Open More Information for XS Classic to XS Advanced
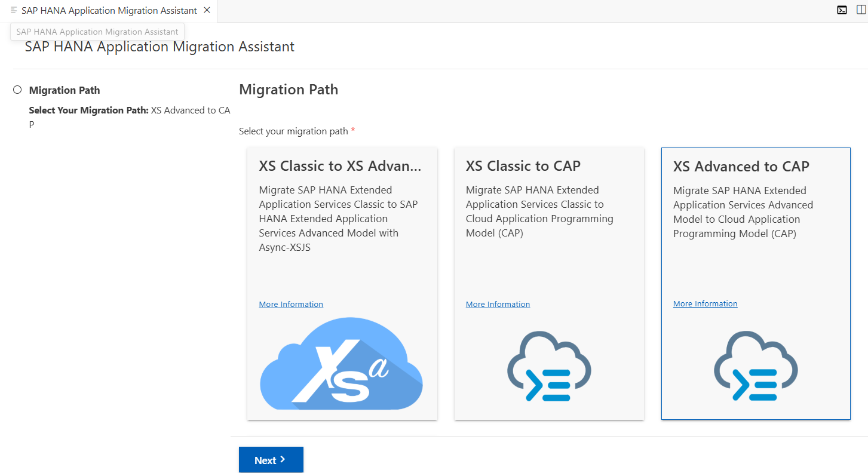 click(x=291, y=305)
